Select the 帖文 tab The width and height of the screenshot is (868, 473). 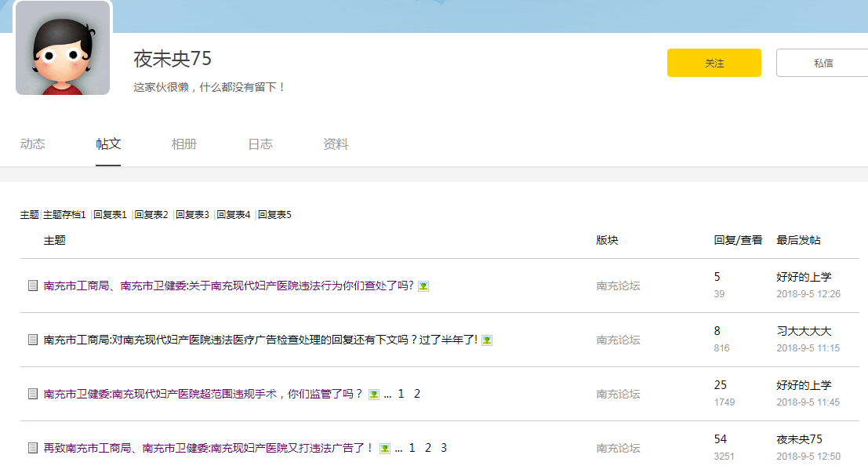(x=108, y=144)
